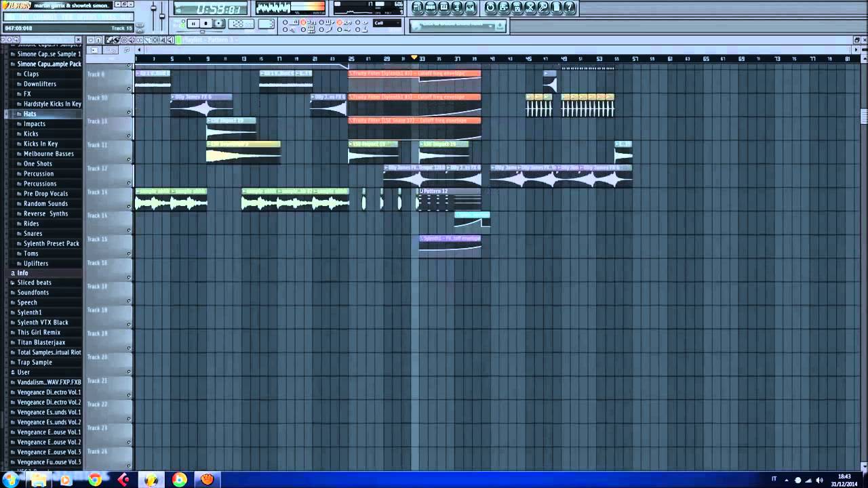The image size is (868, 488).
Task: Open Vengeance Di..ectro Vol.1 folder
Action: click(x=49, y=392)
